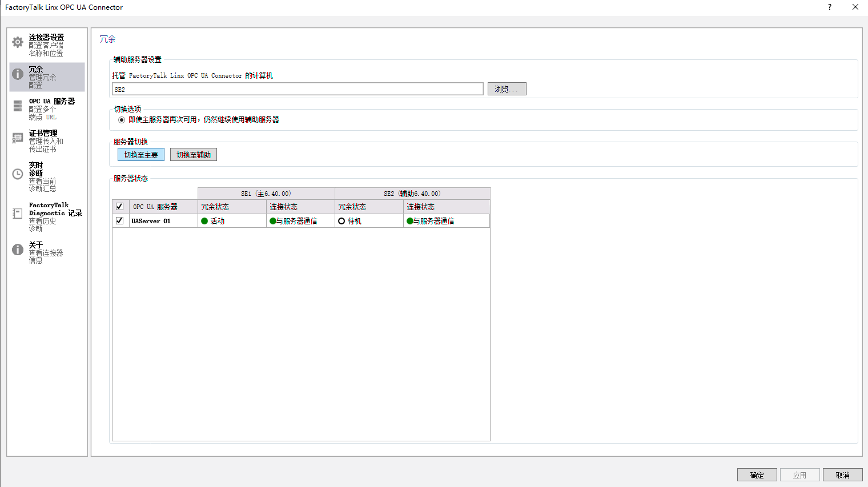This screenshot has width=868, height=487.
Task: Click the SE1 (主6.40.00) column header
Action: point(266,194)
